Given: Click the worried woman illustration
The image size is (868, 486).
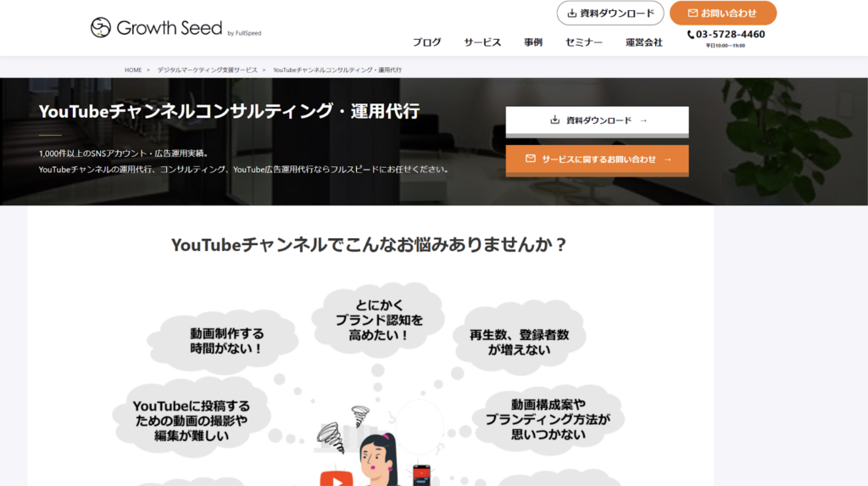Looking at the screenshot, I should pyautogui.click(x=377, y=460).
